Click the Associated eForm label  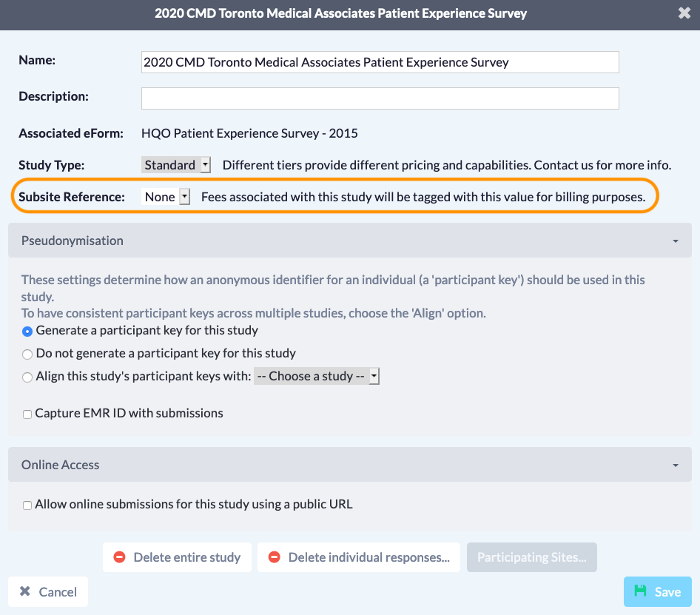[x=71, y=133]
